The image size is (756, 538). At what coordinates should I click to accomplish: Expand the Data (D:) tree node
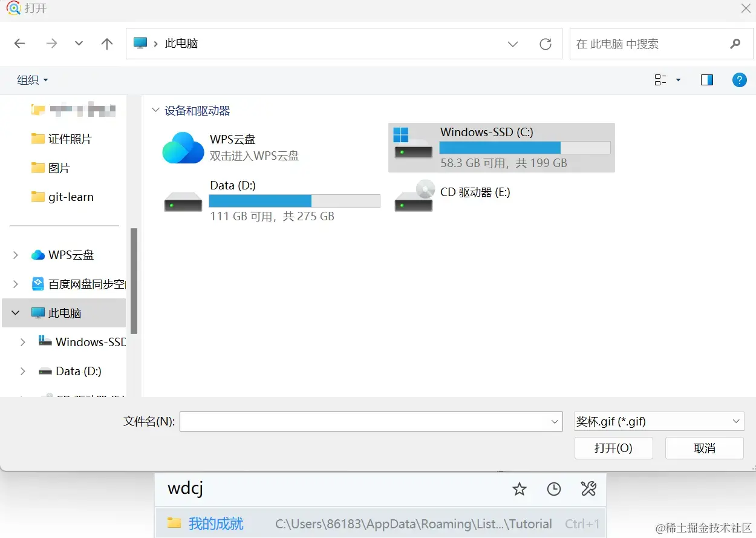(x=23, y=371)
